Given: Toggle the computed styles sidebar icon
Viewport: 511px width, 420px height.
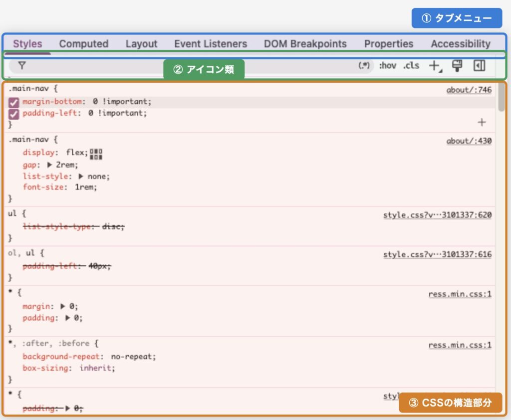Looking at the screenshot, I should (479, 66).
